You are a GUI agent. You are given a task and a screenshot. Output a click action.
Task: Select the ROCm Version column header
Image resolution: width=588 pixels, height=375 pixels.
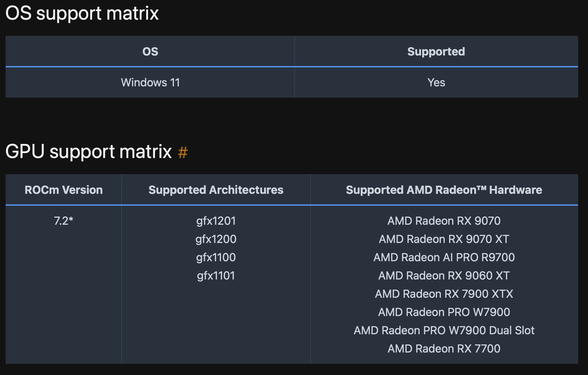coord(64,190)
